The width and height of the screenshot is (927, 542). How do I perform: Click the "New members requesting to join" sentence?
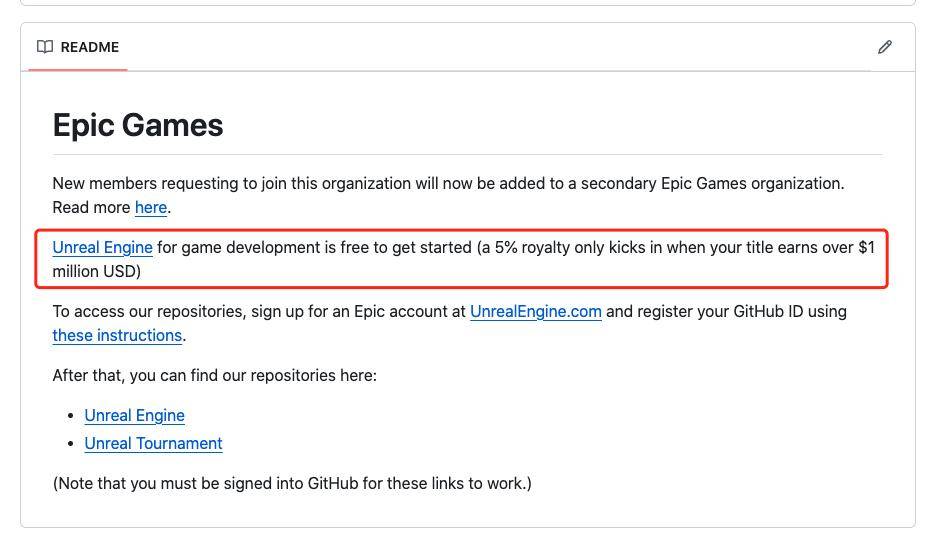coord(448,183)
